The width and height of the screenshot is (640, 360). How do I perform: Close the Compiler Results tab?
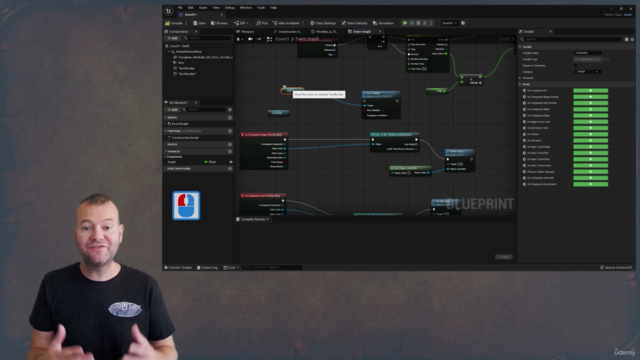point(268,220)
